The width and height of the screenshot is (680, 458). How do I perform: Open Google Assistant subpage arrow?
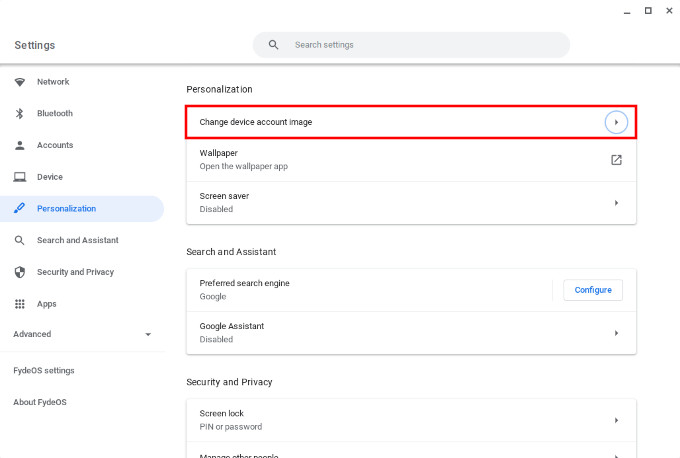point(616,333)
